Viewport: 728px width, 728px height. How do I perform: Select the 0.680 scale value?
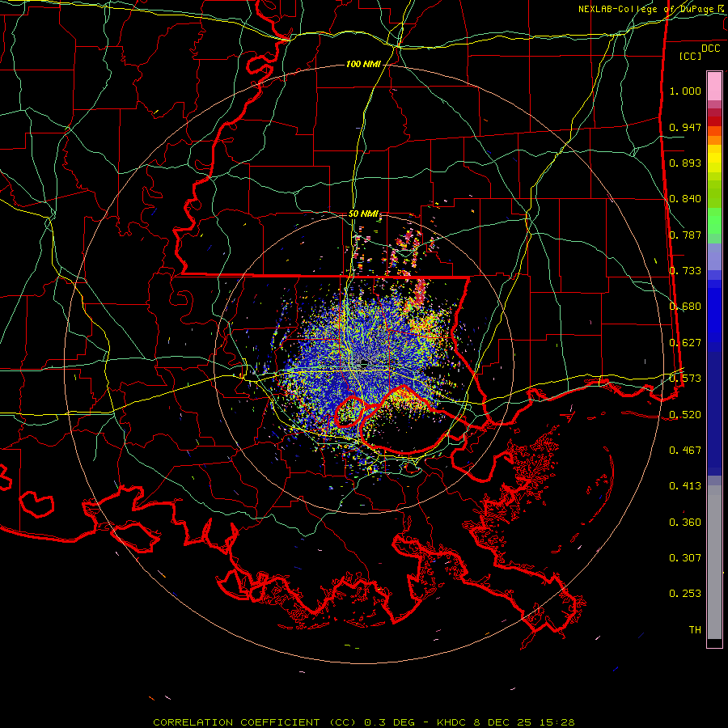tap(685, 307)
